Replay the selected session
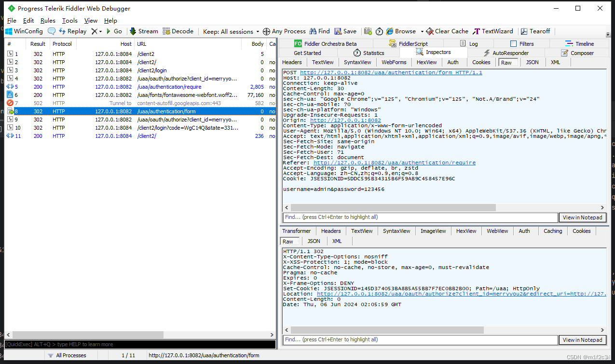 (73, 31)
